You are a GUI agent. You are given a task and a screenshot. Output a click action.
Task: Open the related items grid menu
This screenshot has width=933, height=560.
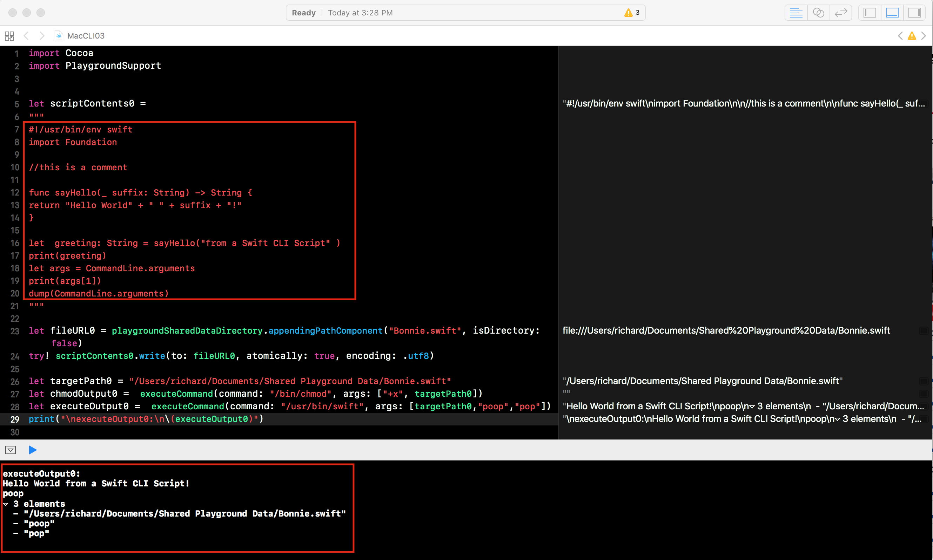tap(9, 36)
